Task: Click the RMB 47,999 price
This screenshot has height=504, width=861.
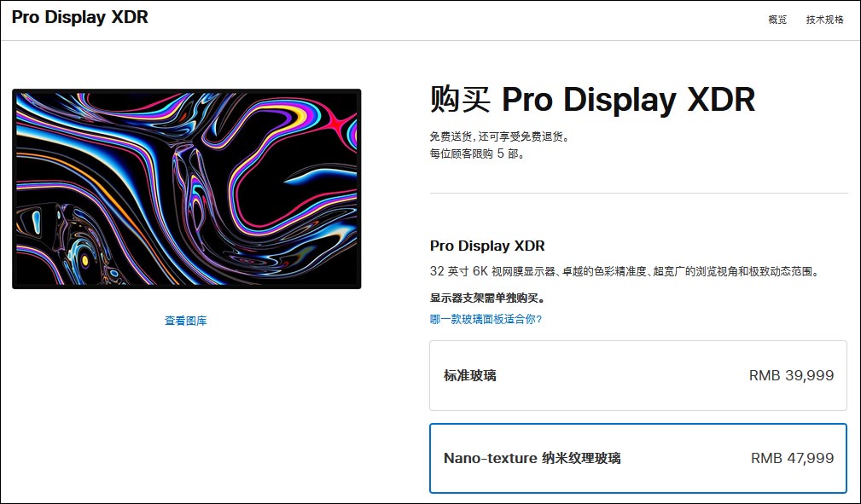Action: point(792,458)
